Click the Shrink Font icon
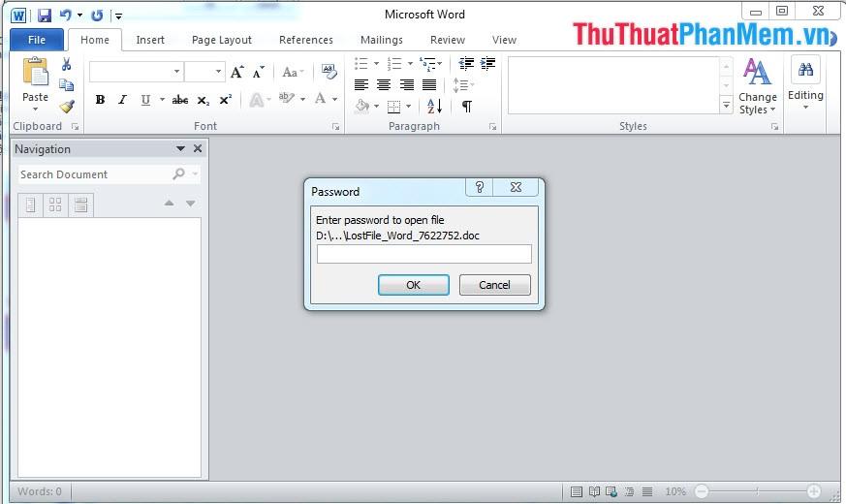The width and height of the screenshot is (846, 504). click(259, 72)
